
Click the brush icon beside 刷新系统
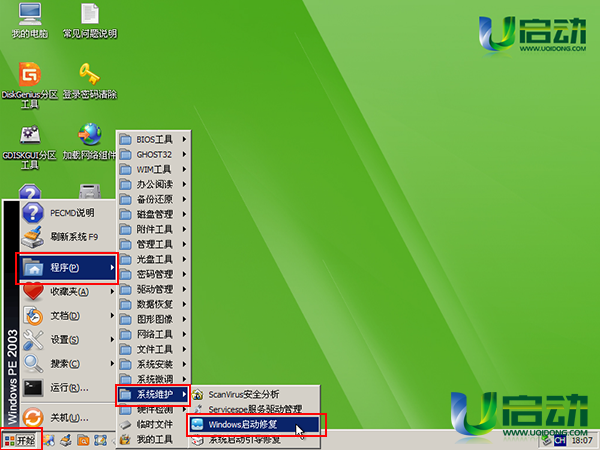(x=33, y=237)
